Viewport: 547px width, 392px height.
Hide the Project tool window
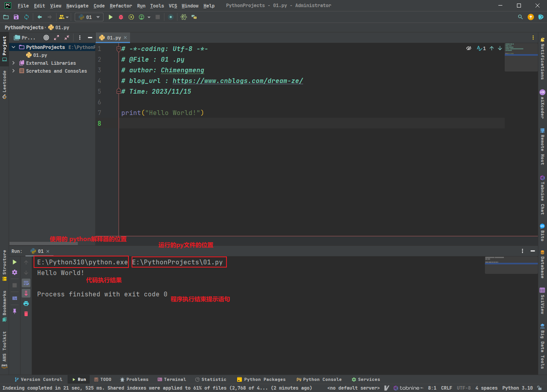(90, 38)
